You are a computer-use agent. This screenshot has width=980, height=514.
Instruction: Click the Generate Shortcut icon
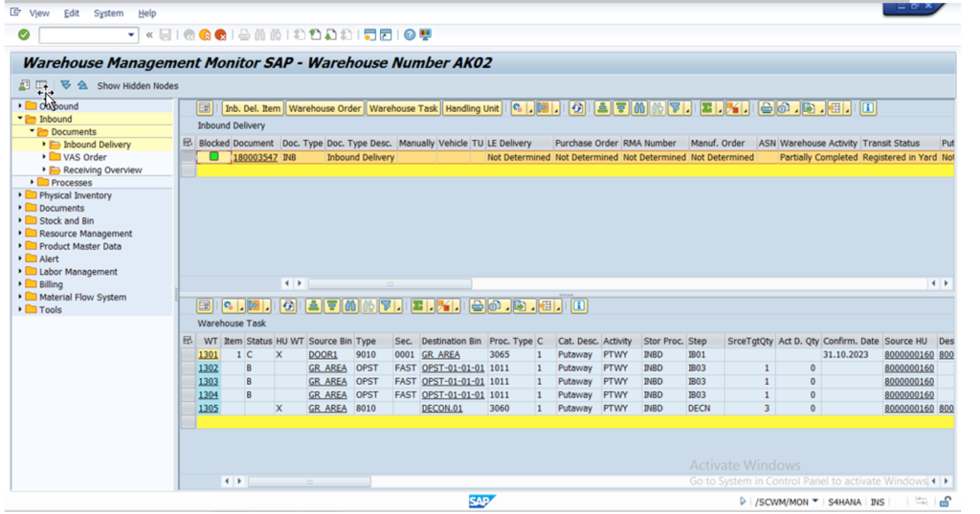point(386,35)
